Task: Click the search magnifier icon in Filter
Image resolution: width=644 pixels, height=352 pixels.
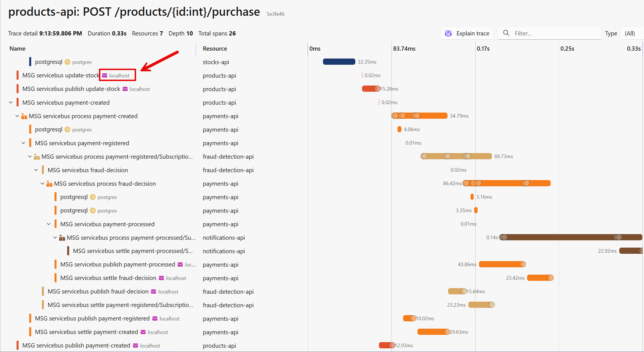Action: [x=506, y=33]
